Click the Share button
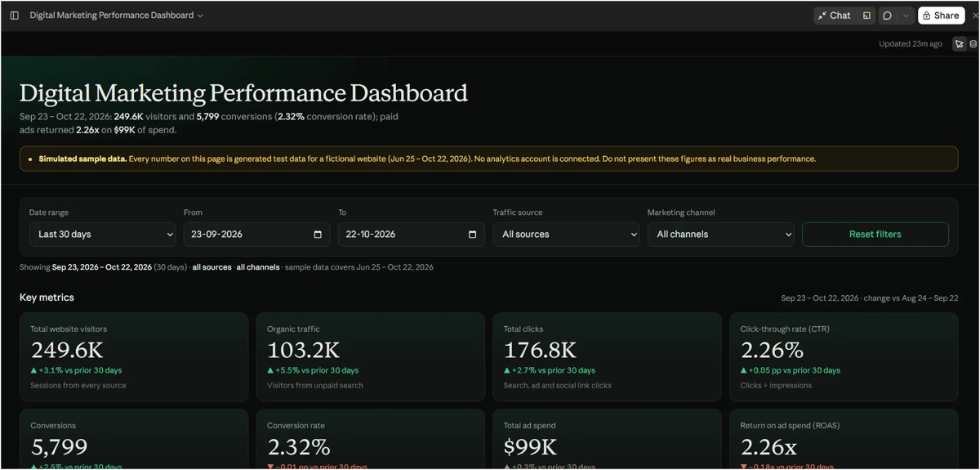The width and height of the screenshot is (980, 470). [941, 16]
